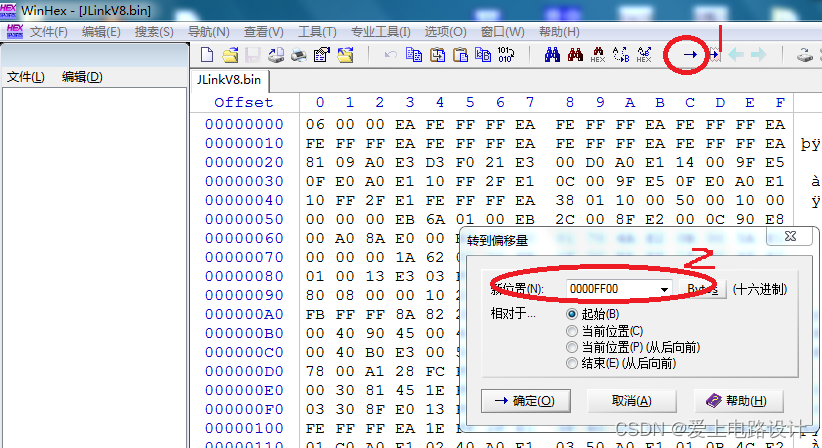Select the 当前位置(C) radio option
The image size is (822, 448).
pyautogui.click(x=572, y=331)
